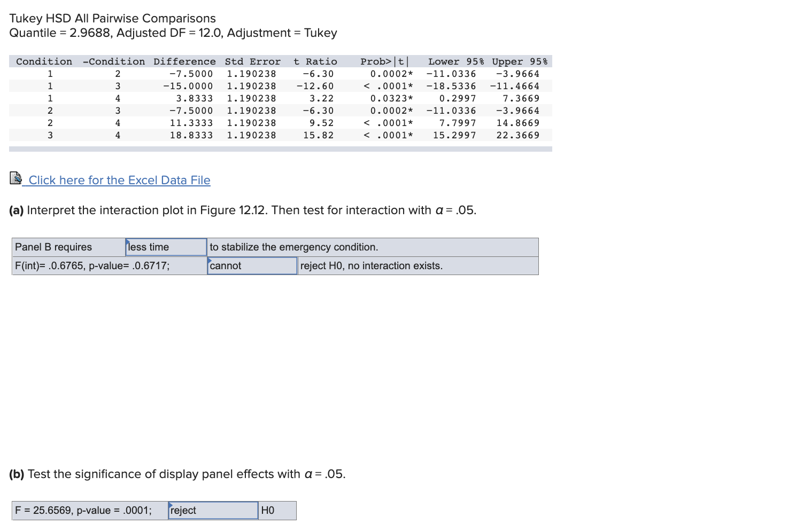Screen dimensions: 788x532
Task: Click the lower bound 0.2997
Action: tap(457, 98)
